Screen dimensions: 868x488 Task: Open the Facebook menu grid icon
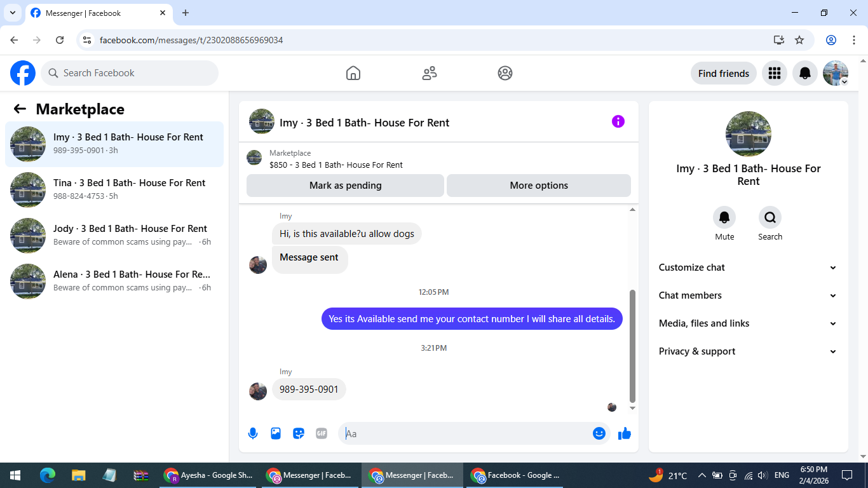pyautogui.click(x=775, y=73)
